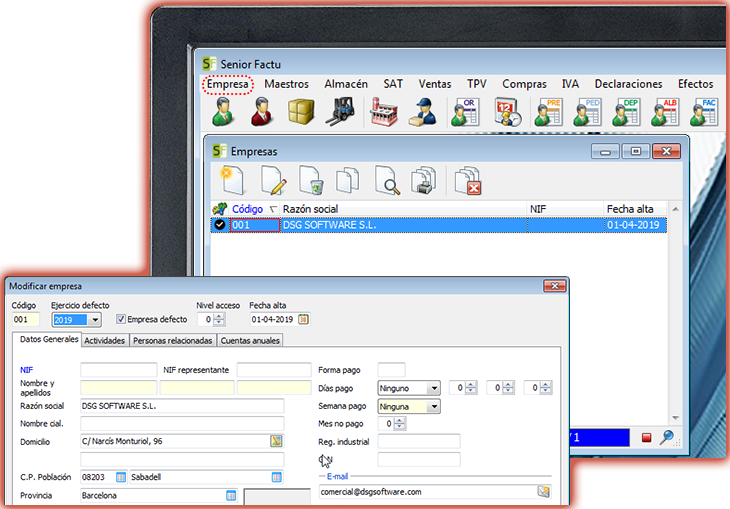
Task: Click the Código column header
Action: point(248,209)
